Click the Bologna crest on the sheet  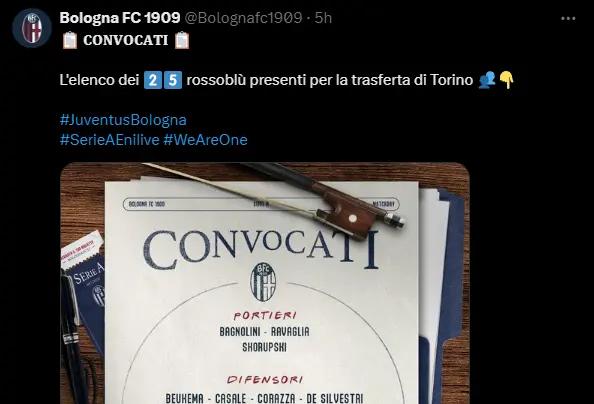[263, 282]
